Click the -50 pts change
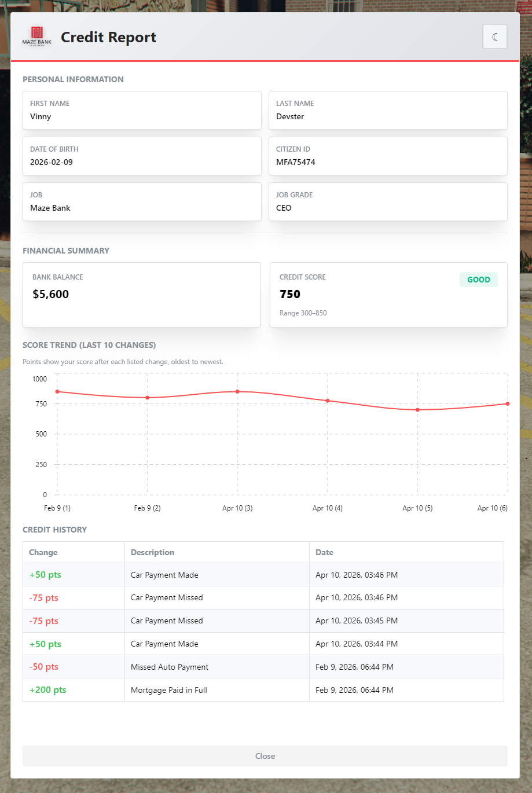The image size is (532, 793). [x=44, y=667]
